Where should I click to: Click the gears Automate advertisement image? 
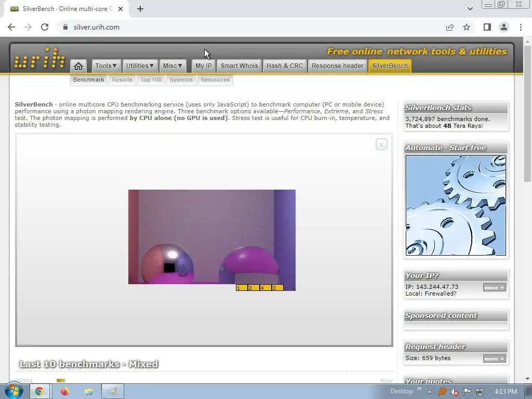pyautogui.click(x=456, y=205)
